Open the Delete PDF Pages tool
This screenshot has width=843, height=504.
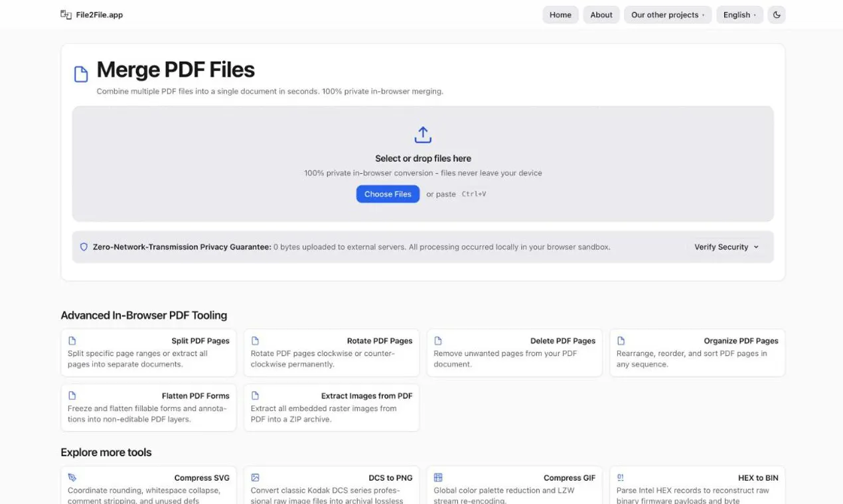click(514, 353)
